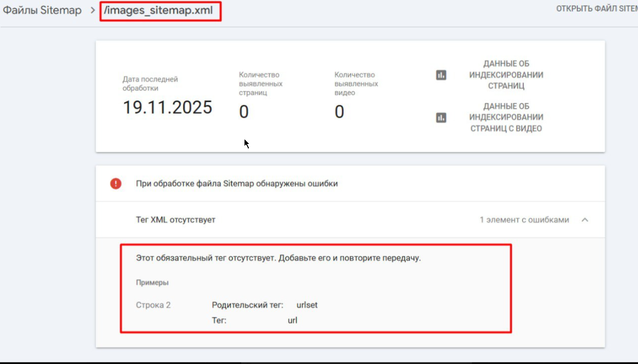The image size is (638, 364).
Task: Click the Дата последней обработки label
Action: point(150,83)
